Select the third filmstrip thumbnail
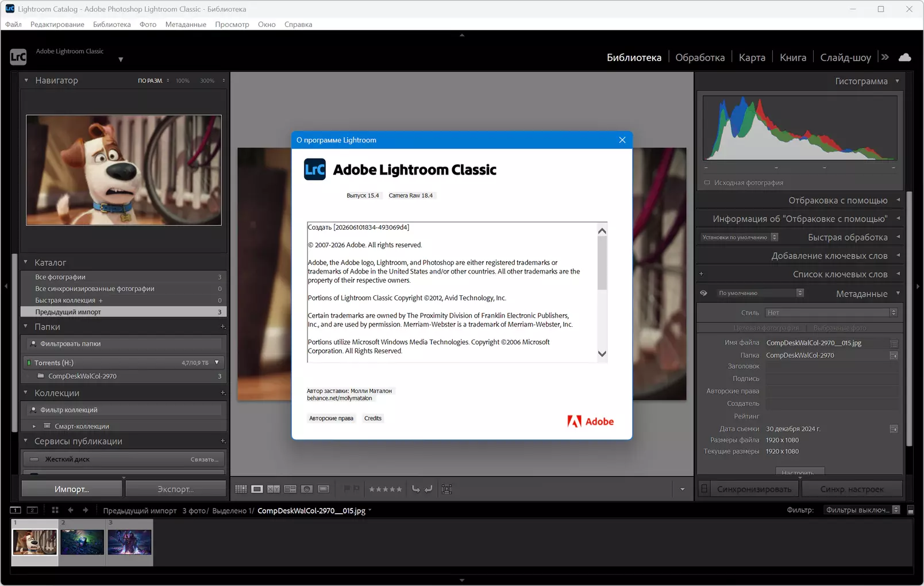 (x=129, y=542)
